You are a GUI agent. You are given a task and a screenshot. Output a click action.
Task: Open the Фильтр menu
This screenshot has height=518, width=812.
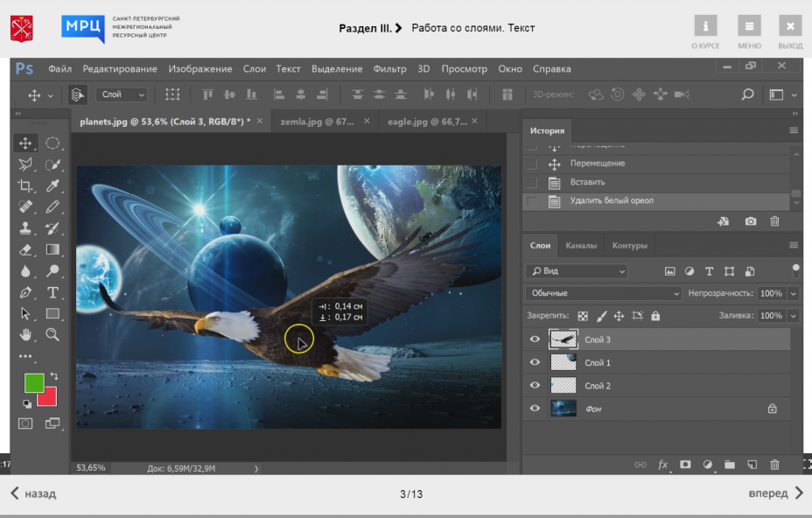[x=389, y=69]
